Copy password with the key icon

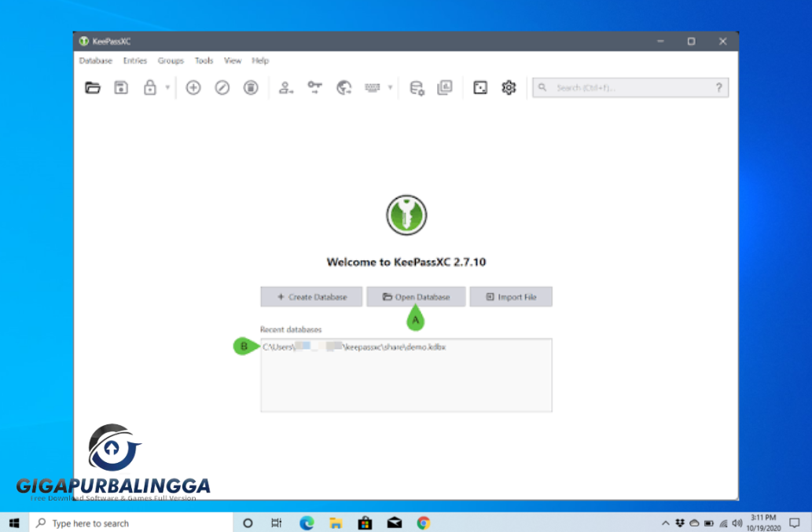[315, 87]
